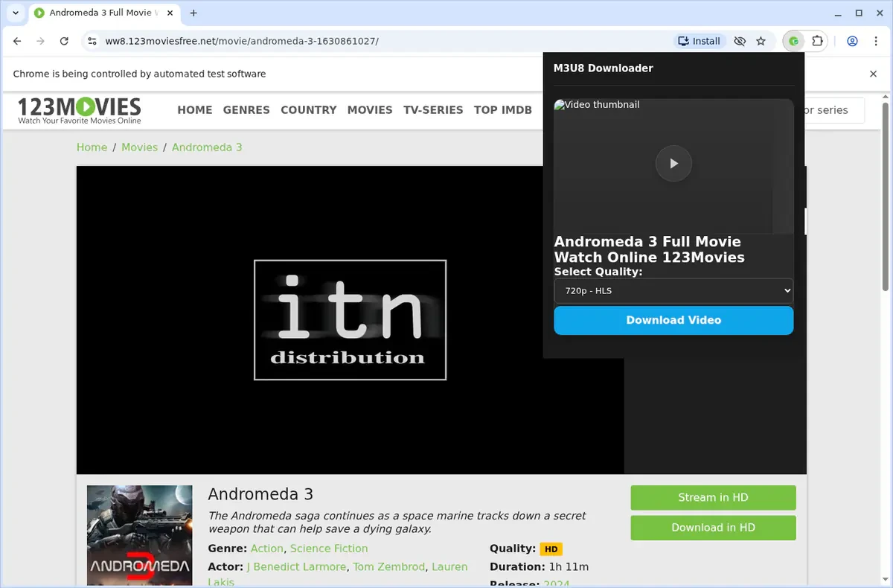Click actor J Benedict Larmore link
Screen dimensions: 893x588
click(x=296, y=567)
